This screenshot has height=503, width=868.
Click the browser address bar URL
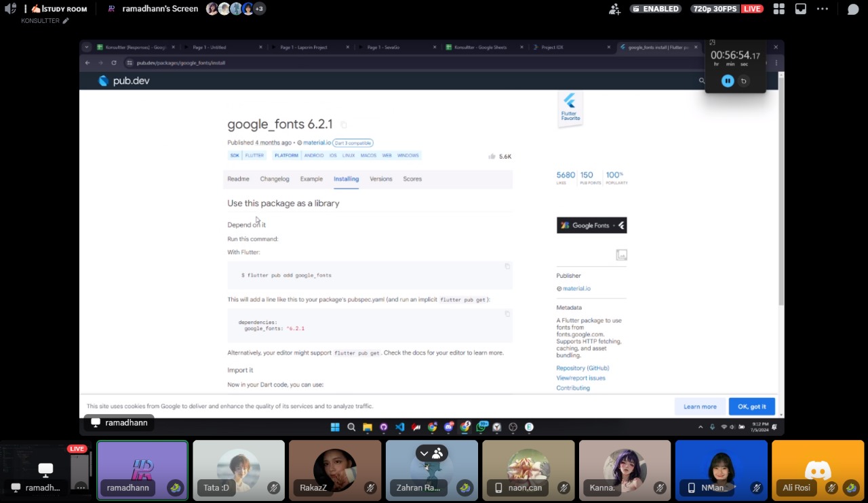click(181, 63)
